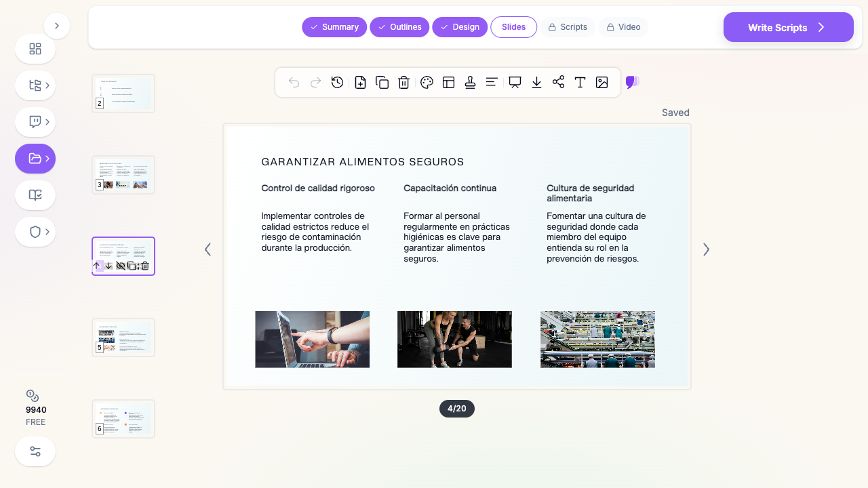Open the slide layout tool
The image size is (868, 488).
(x=448, y=83)
